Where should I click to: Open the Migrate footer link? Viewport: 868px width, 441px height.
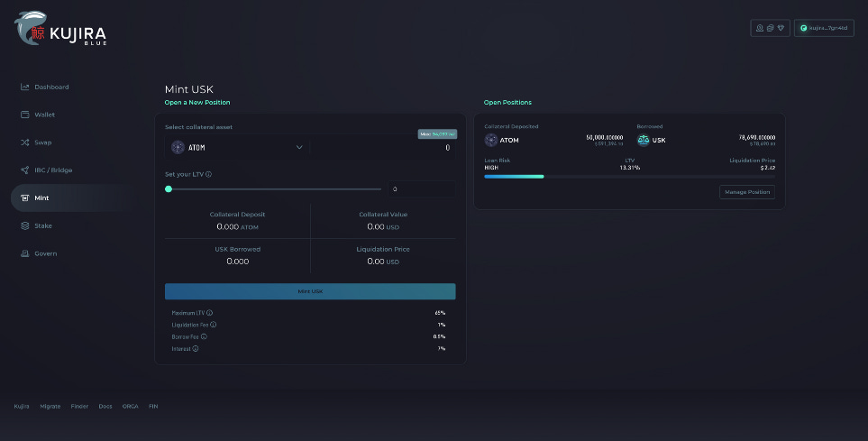point(50,406)
